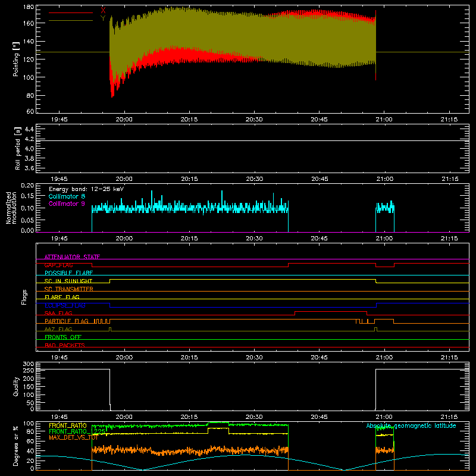The height and width of the screenshot is (476, 476).
Task: Click the red X legend line
Action: [x=71, y=12]
